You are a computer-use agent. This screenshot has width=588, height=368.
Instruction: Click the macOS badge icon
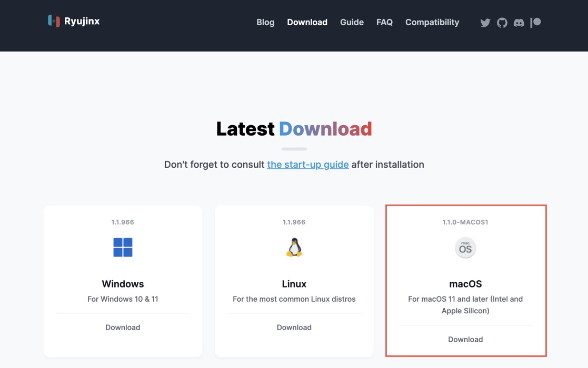coord(465,248)
